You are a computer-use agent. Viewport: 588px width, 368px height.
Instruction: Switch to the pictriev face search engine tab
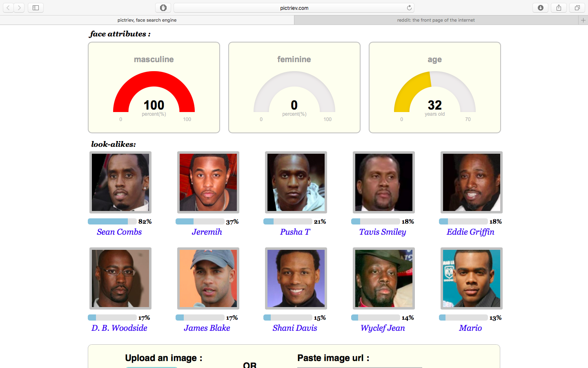[x=147, y=20]
